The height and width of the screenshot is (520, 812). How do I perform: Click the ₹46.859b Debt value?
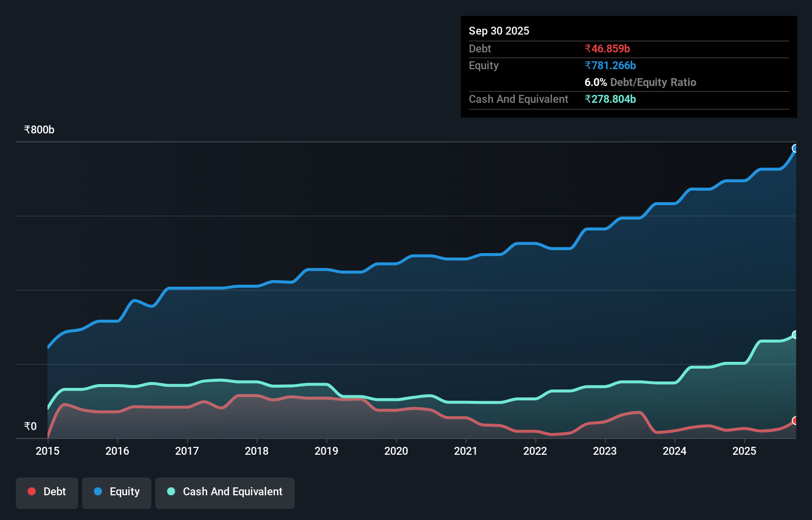point(607,48)
